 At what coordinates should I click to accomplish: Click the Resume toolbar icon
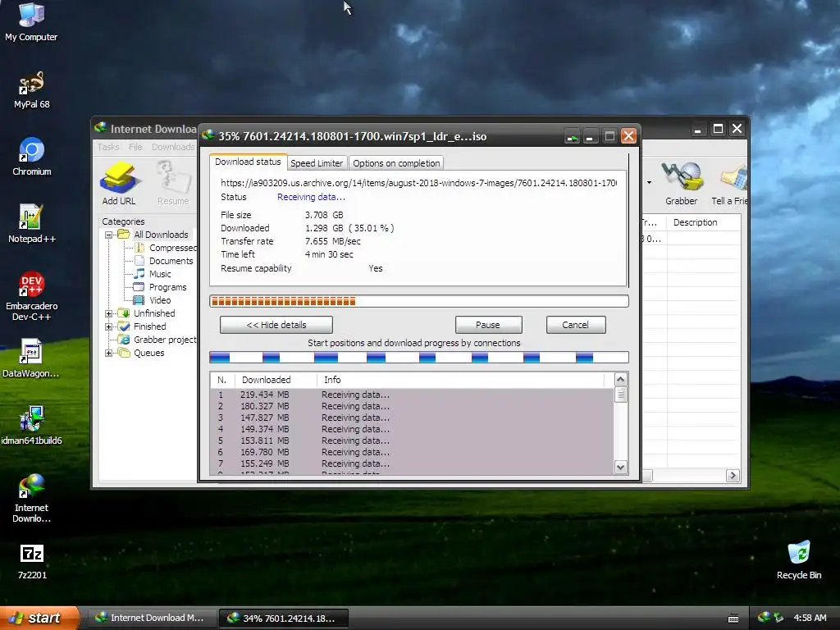(173, 184)
